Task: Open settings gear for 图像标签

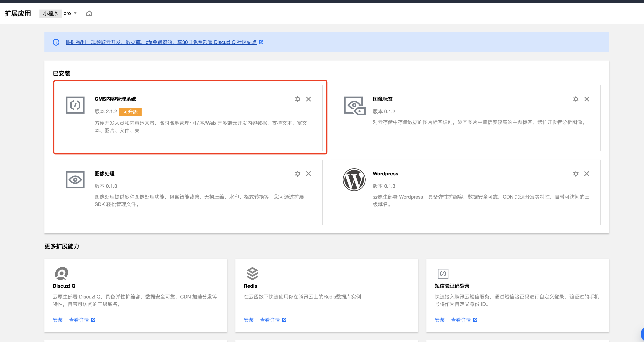Action: coord(576,99)
